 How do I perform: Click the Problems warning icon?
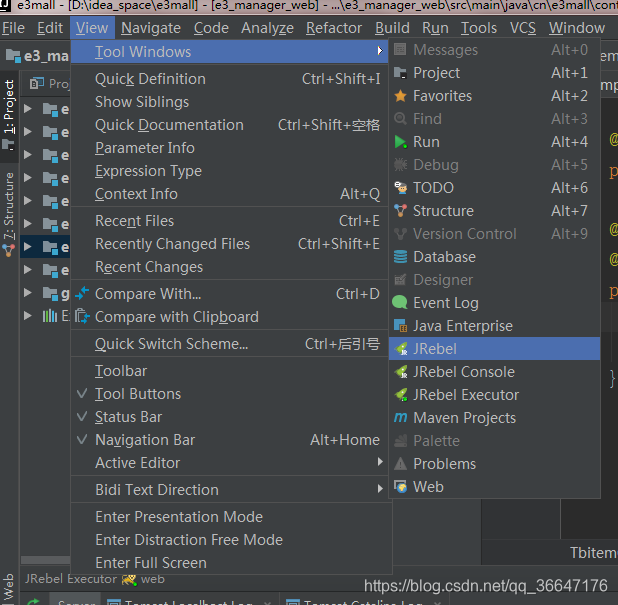(x=400, y=464)
